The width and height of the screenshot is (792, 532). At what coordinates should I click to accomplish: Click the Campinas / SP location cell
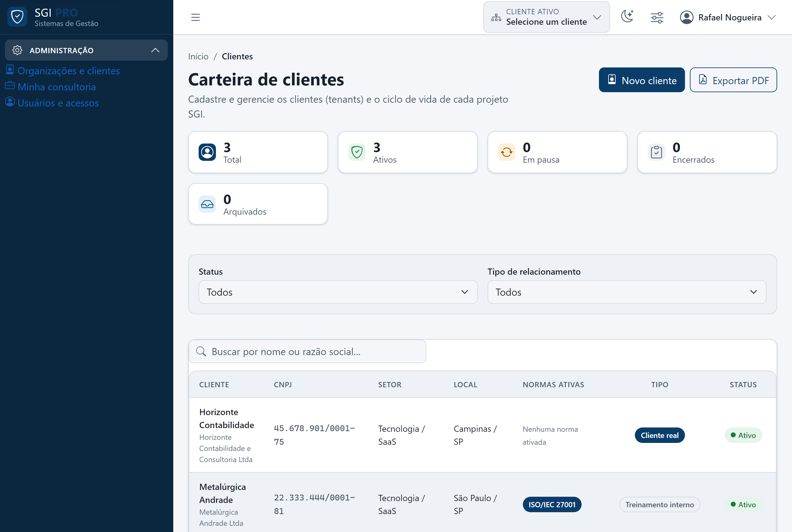tap(475, 435)
